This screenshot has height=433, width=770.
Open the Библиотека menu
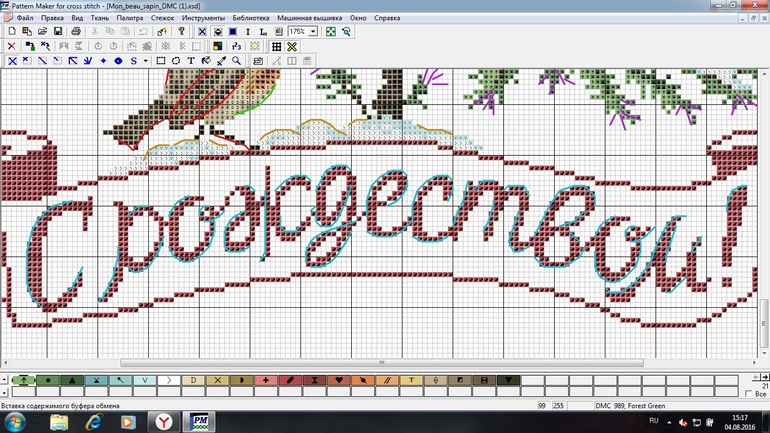250,18
